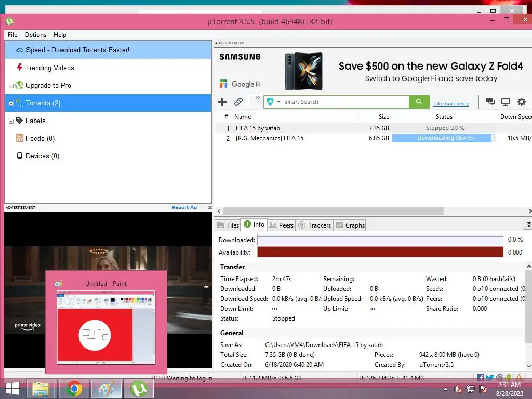Click the network tray icon

tap(471, 390)
